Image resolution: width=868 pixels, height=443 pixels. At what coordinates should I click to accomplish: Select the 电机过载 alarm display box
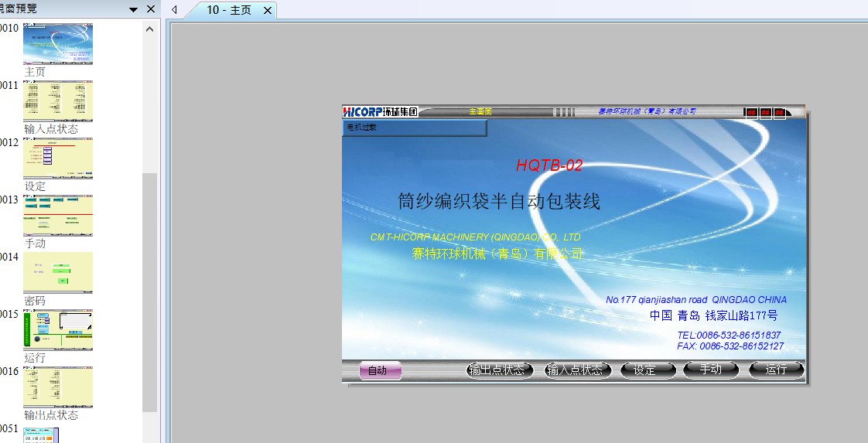tap(415, 128)
